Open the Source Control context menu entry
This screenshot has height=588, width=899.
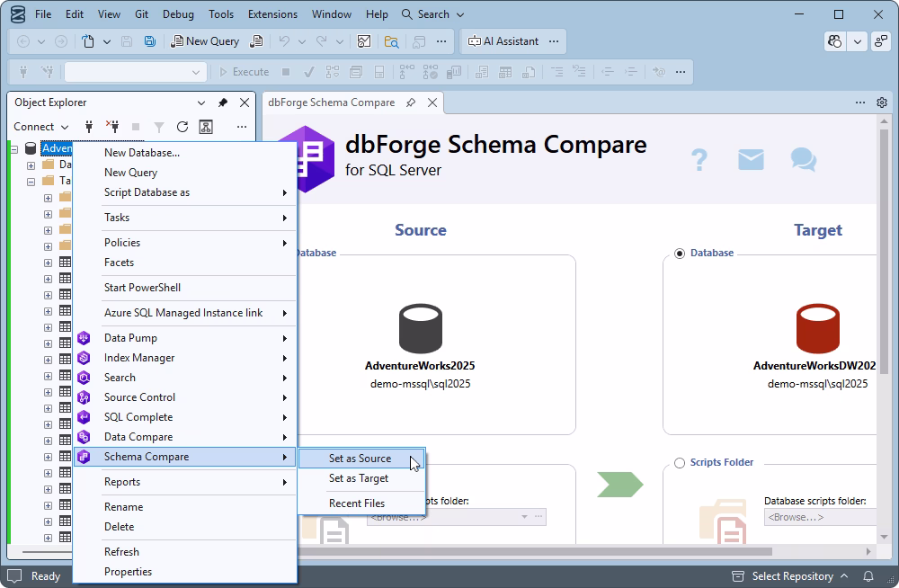point(184,397)
